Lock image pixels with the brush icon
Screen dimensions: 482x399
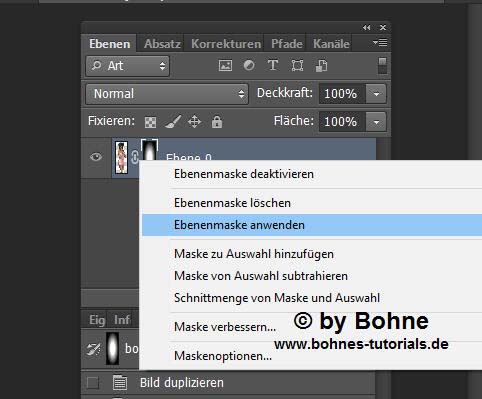[173, 122]
